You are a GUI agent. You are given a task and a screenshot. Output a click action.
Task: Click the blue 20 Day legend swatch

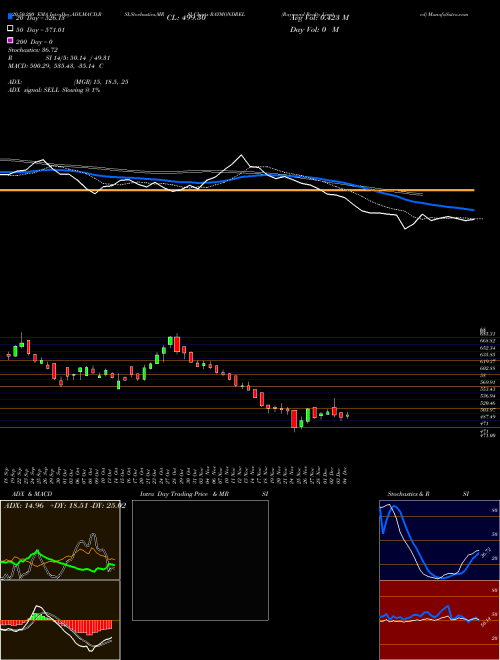point(10,17)
